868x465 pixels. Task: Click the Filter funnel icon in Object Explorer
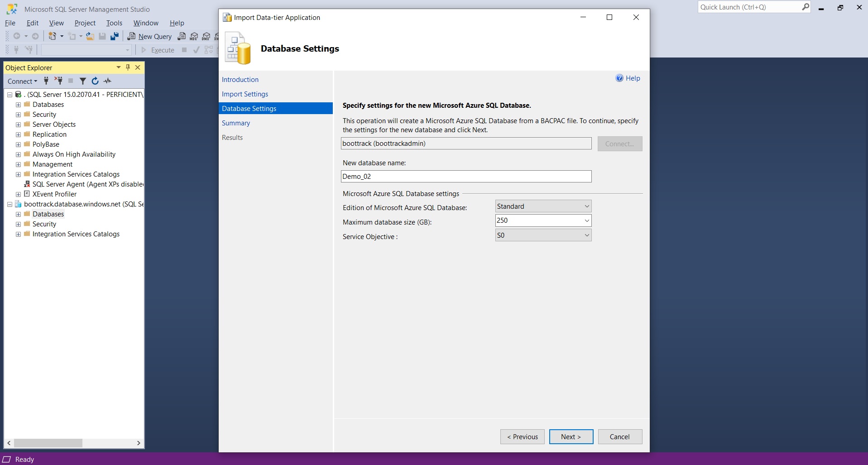83,81
